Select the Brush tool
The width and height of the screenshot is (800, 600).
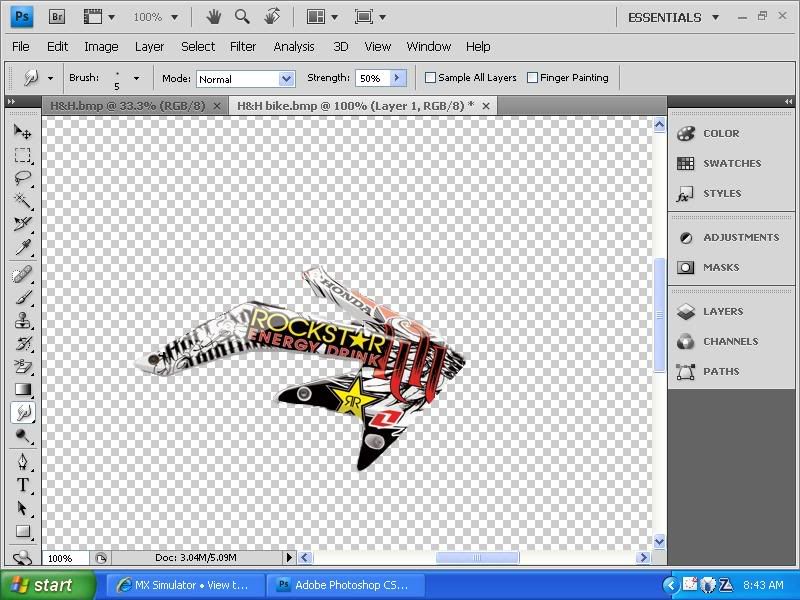coord(22,297)
